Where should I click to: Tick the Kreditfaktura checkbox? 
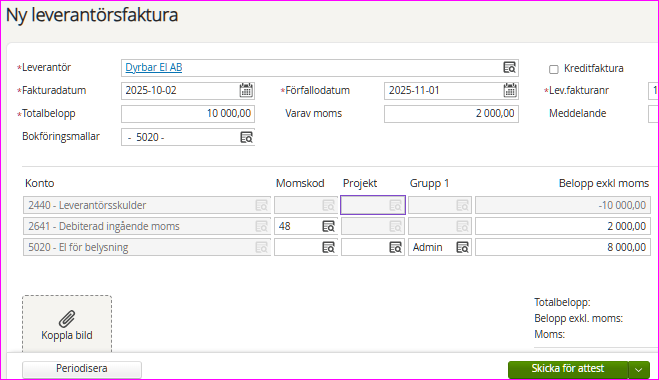tap(554, 69)
